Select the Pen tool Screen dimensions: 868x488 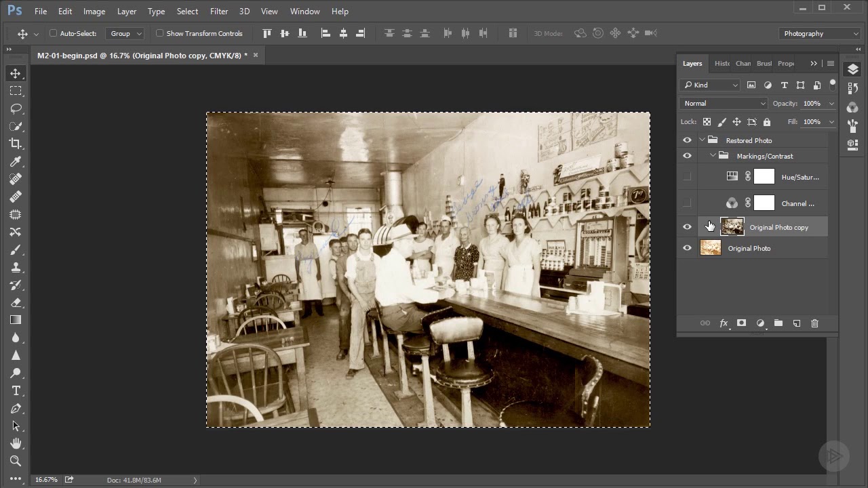pyautogui.click(x=16, y=408)
